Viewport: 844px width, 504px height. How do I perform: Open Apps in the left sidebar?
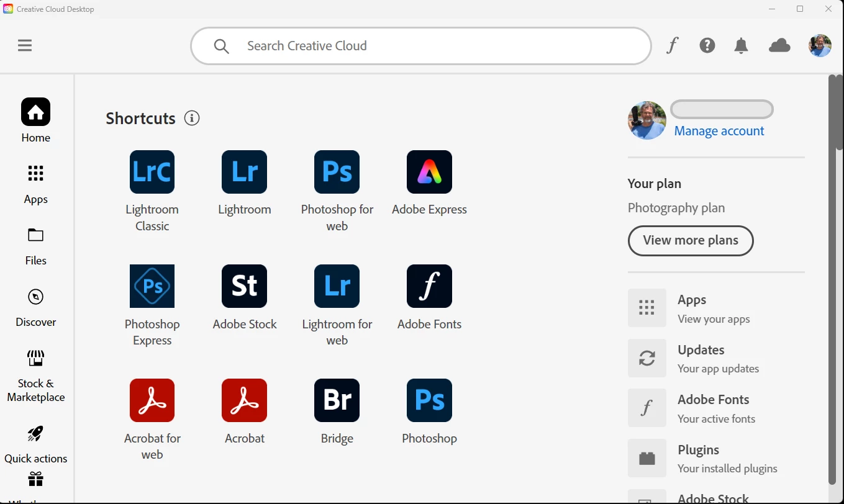click(x=36, y=184)
